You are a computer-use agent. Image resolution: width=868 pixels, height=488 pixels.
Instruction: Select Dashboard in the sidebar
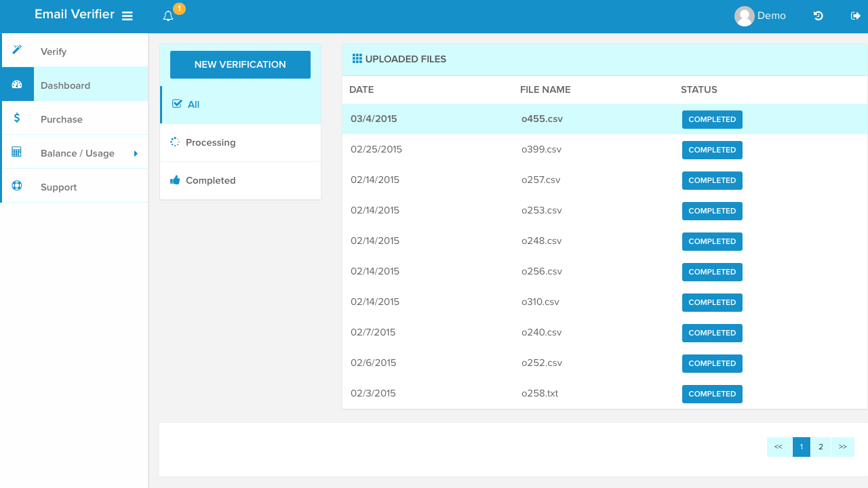point(65,85)
